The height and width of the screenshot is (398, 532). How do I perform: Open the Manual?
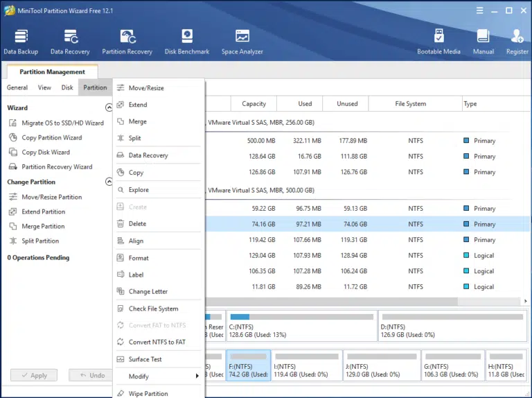coord(483,42)
